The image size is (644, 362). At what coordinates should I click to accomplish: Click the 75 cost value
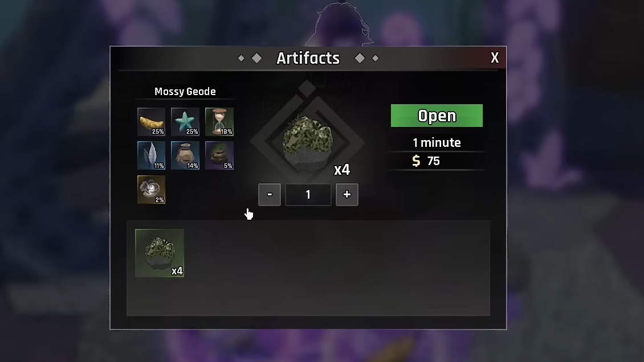point(433,161)
